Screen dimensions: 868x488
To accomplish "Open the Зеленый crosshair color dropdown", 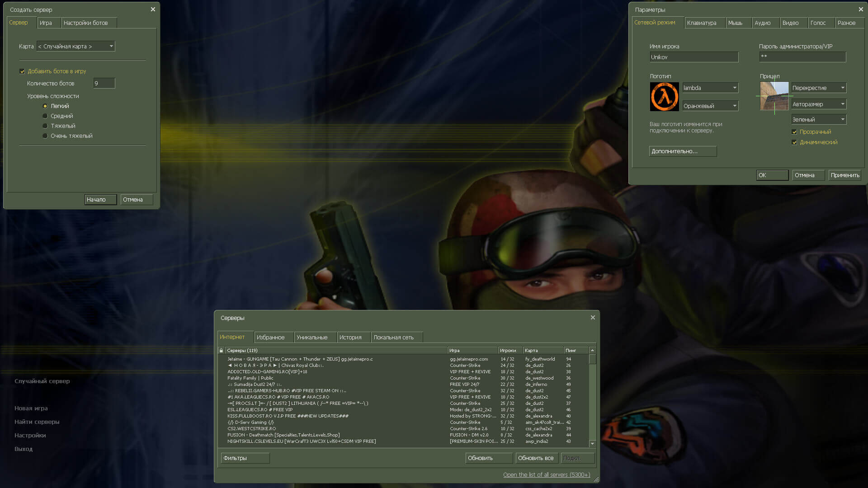I will [x=819, y=119].
